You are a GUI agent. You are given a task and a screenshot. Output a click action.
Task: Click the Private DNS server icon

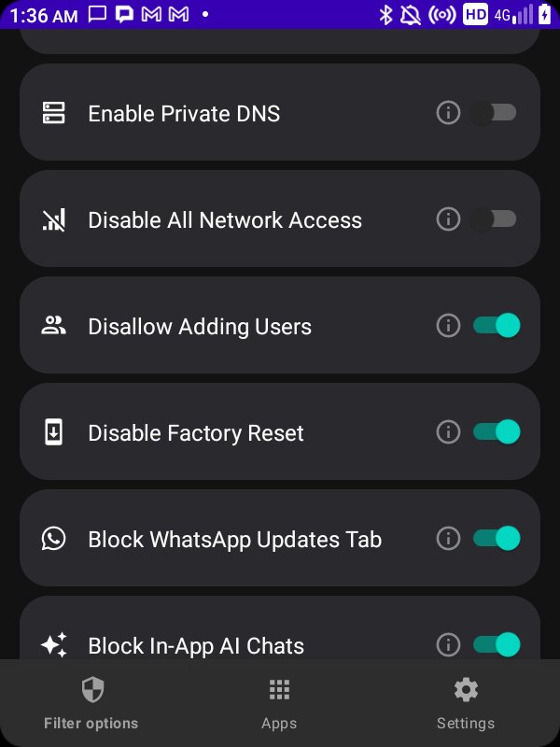[55, 113]
